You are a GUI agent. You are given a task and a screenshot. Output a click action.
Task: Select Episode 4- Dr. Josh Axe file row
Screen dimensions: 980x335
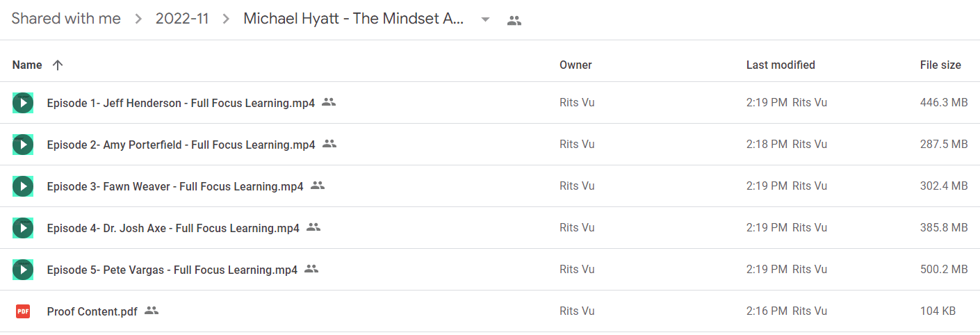[490, 228]
